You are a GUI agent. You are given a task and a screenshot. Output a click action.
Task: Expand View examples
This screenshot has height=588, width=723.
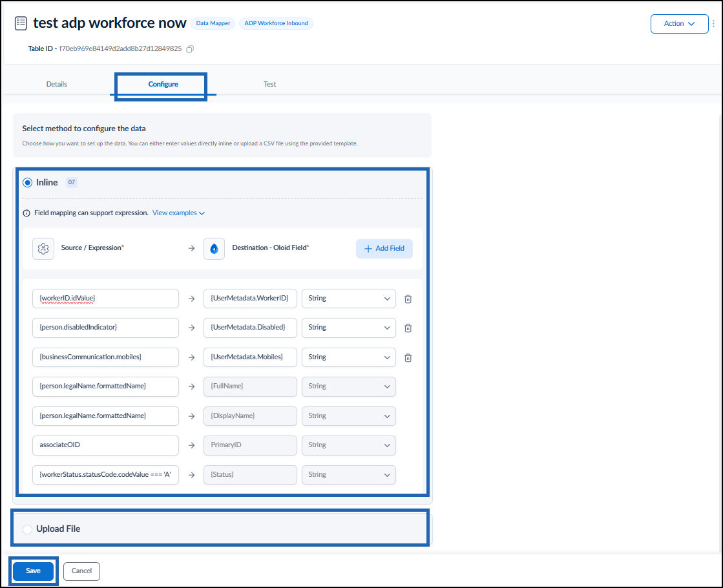point(178,213)
